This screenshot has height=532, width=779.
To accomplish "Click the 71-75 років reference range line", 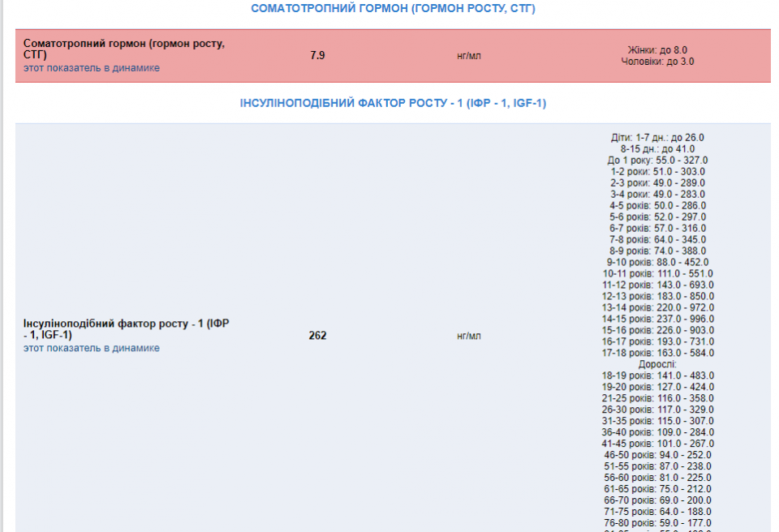I will pyautogui.click(x=657, y=511).
